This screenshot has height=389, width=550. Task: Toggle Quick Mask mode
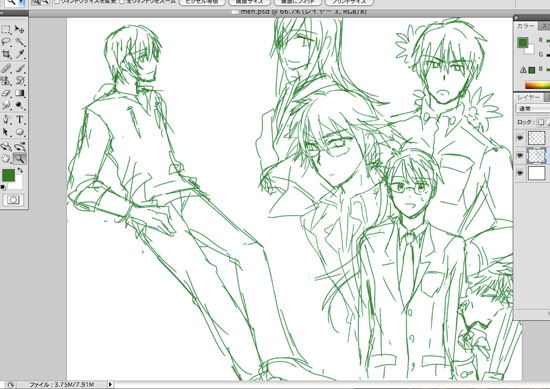click(13, 200)
